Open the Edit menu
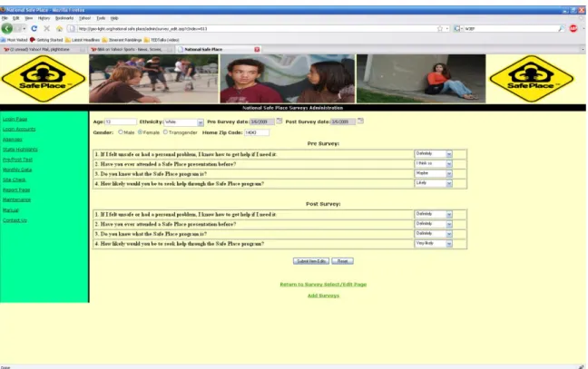Image resolution: width=588 pixels, height=369 pixels. point(16,18)
